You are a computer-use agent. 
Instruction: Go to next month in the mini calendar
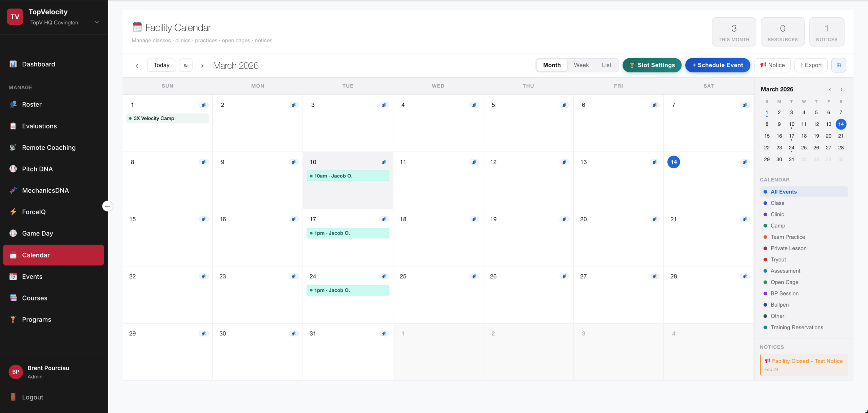[842, 89]
